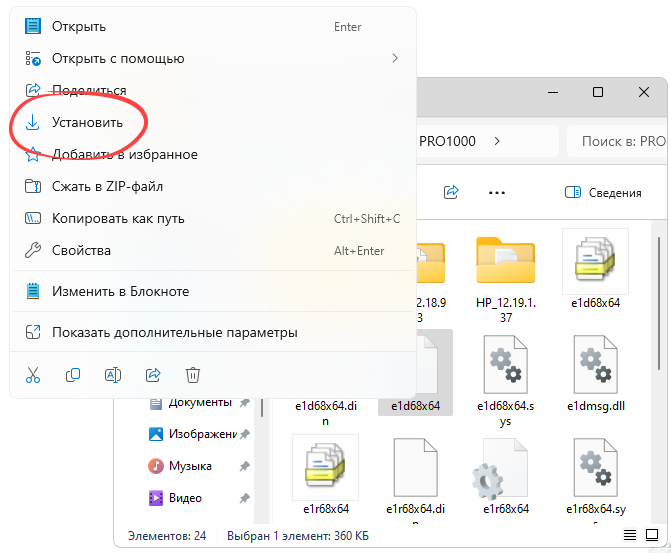Choose Открыть in the context menu
671x553 pixels.
[213, 27]
